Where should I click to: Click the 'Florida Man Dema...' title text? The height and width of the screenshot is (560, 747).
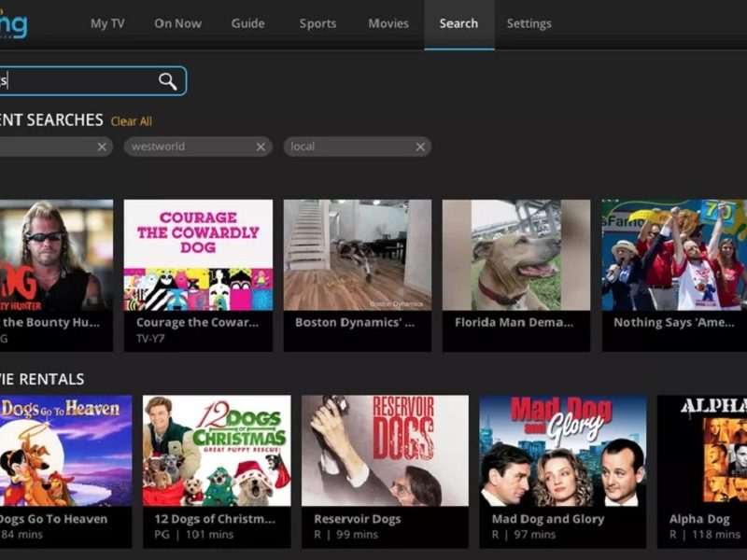[514, 322]
